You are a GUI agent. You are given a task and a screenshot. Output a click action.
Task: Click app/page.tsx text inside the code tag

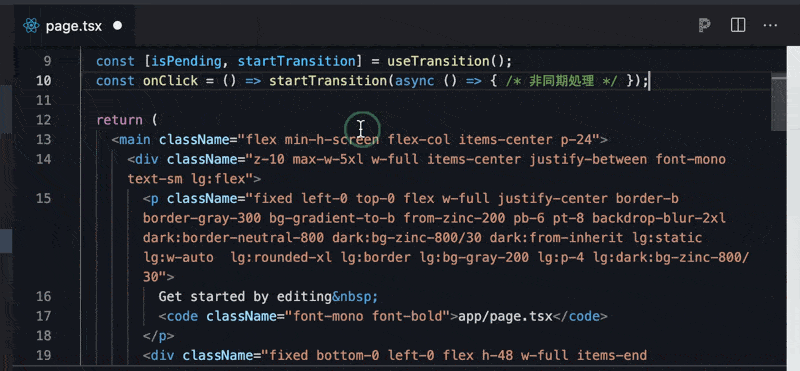coord(506,316)
